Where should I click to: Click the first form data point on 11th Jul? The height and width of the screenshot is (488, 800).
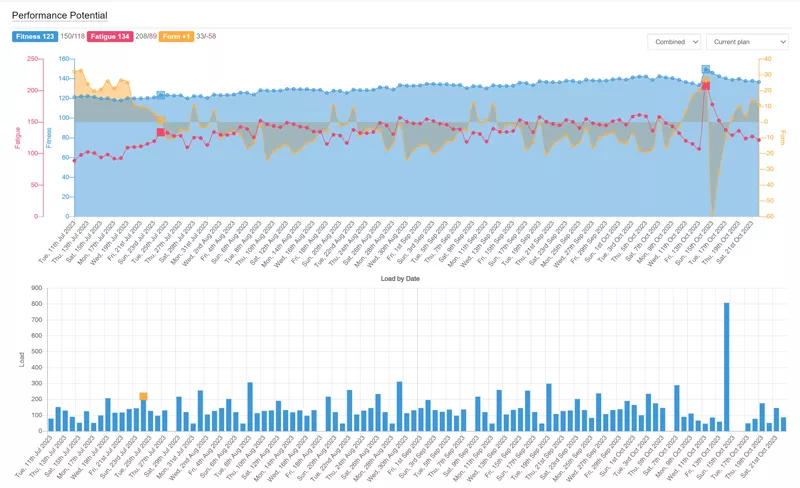74,71
